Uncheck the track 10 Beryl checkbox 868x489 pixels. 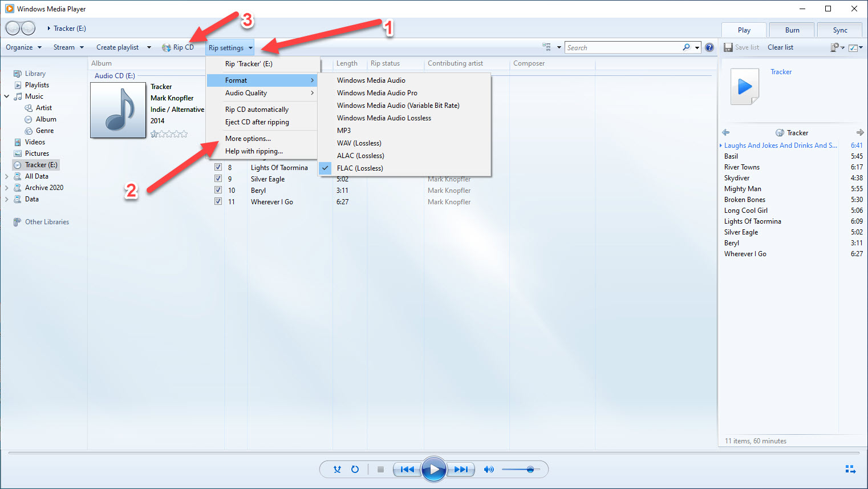[x=218, y=190]
